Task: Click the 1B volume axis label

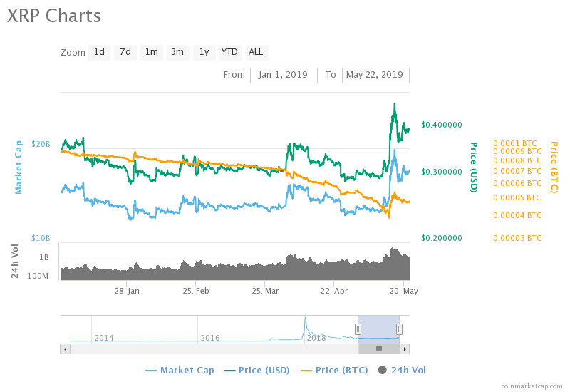Action: pyautogui.click(x=44, y=257)
